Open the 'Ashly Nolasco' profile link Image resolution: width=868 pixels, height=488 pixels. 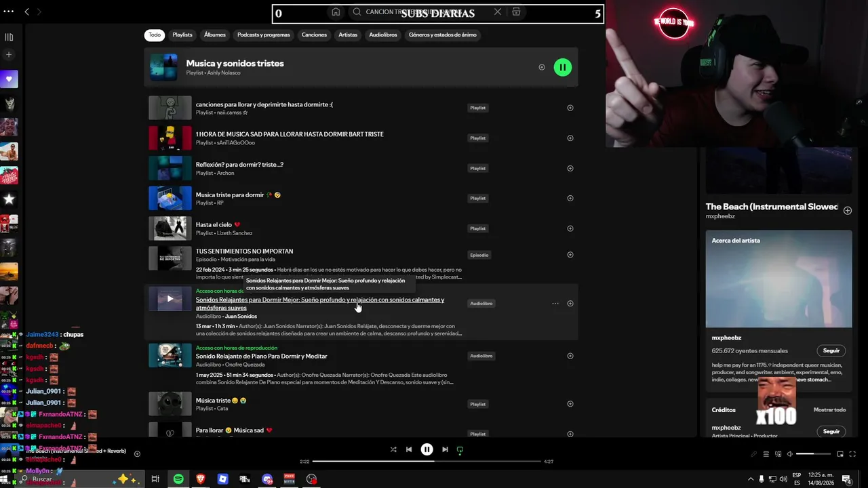pyautogui.click(x=224, y=73)
